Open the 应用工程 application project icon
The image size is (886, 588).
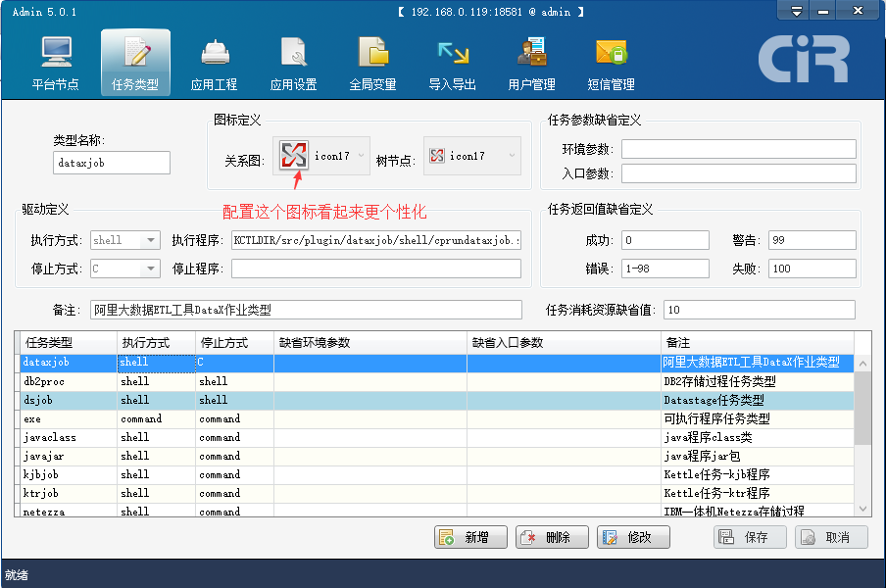point(215,62)
